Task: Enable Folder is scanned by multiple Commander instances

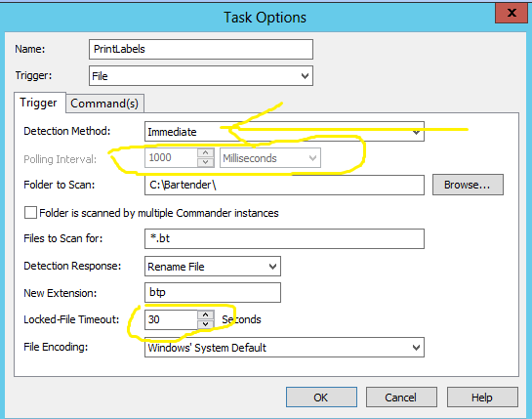Action: pos(30,213)
